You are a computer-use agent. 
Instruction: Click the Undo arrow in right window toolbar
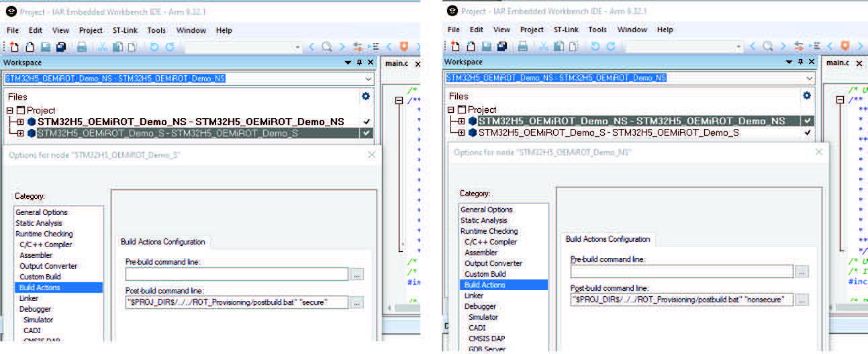tap(595, 46)
